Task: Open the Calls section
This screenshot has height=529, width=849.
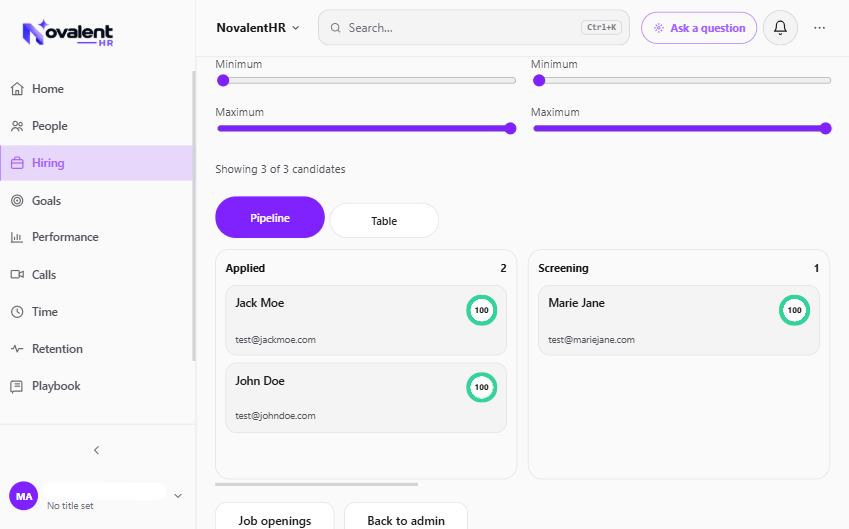Action: 97,275
